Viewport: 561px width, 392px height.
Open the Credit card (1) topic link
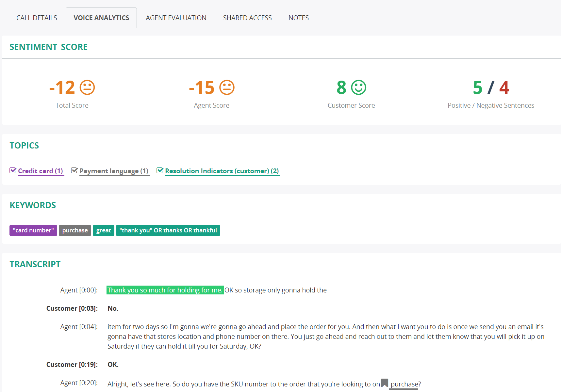click(41, 171)
